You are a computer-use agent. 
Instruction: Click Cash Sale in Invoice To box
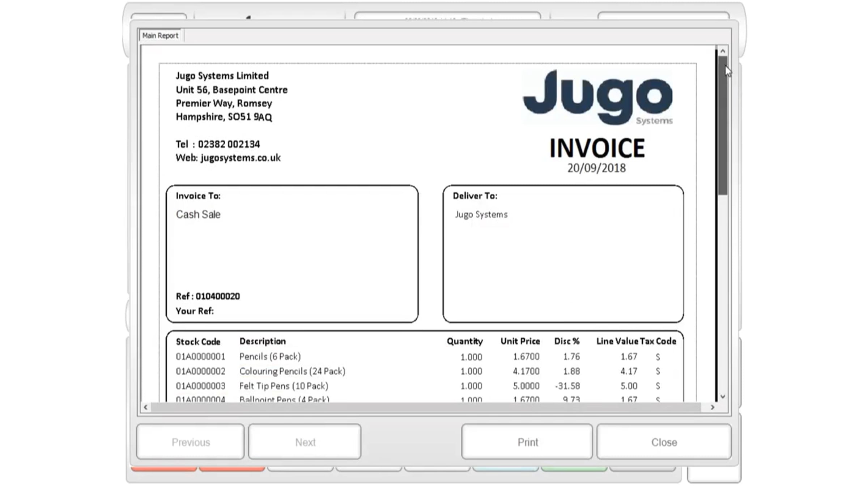tap(198, 214)
